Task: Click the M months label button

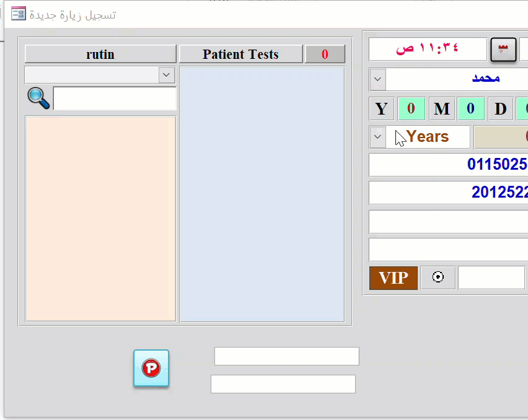Action: [442, 108]
